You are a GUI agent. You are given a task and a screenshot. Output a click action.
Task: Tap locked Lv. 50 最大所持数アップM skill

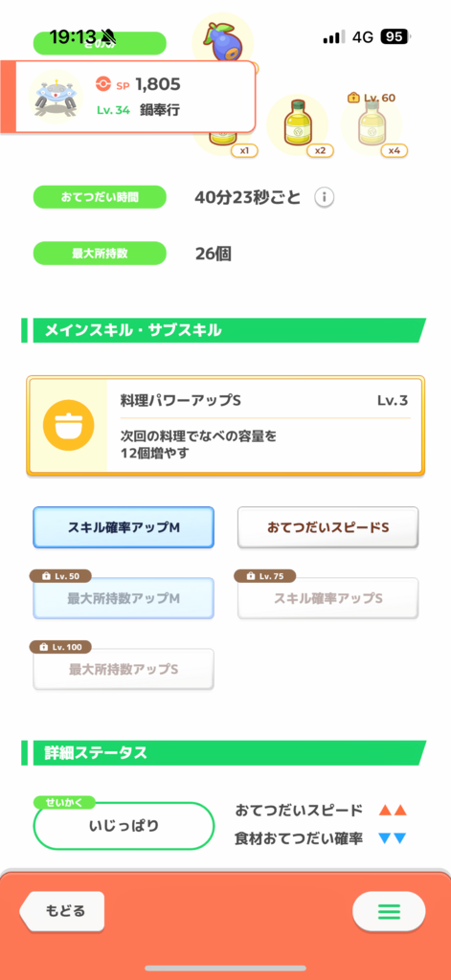[x=124, y=598]
